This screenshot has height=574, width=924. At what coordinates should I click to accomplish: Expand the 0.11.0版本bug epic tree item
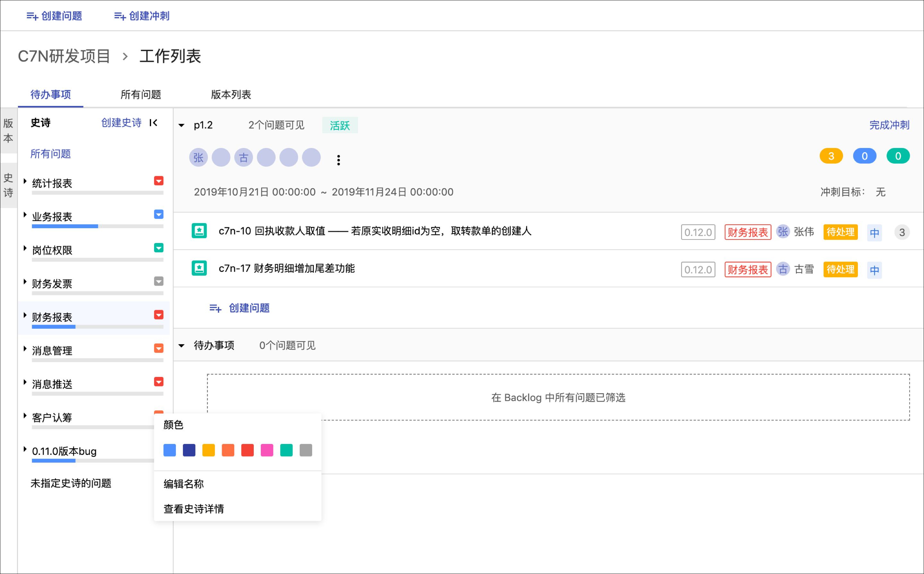[25, 449]
